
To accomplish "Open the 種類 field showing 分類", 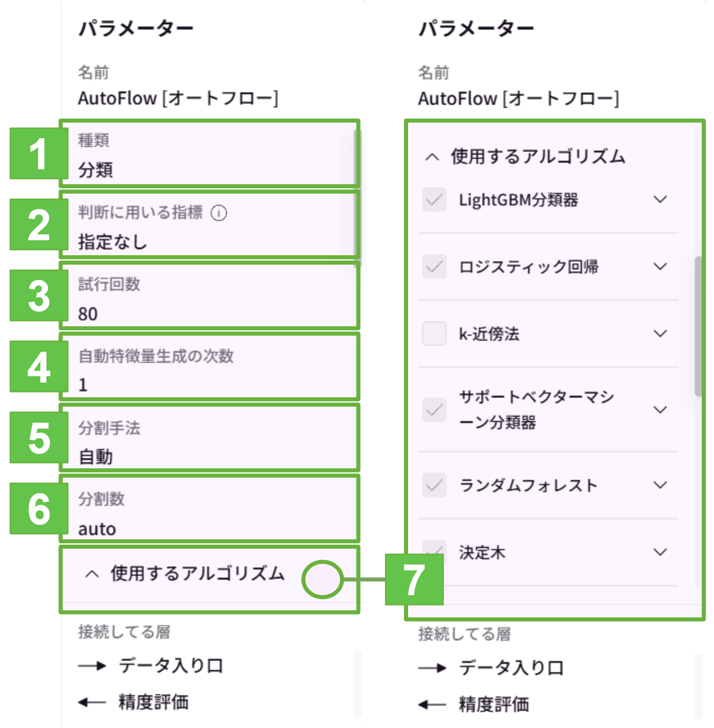I will pos(208,156).
